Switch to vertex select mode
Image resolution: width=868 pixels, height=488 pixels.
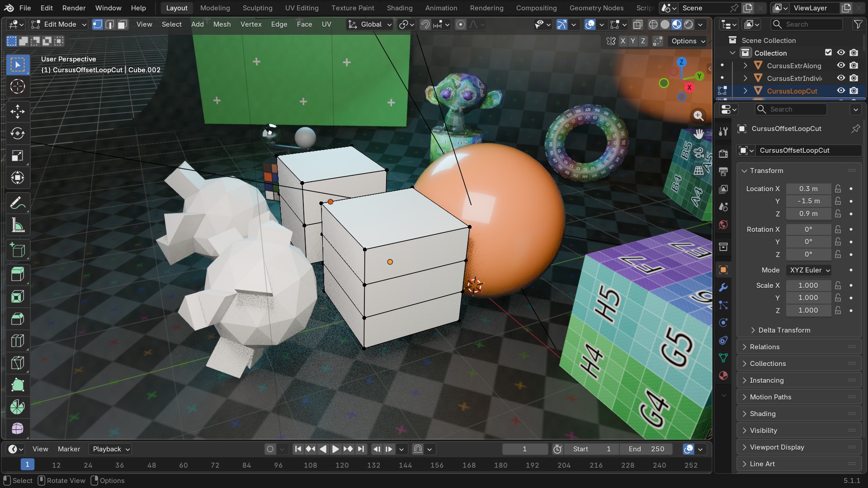(x=97, y=24)
